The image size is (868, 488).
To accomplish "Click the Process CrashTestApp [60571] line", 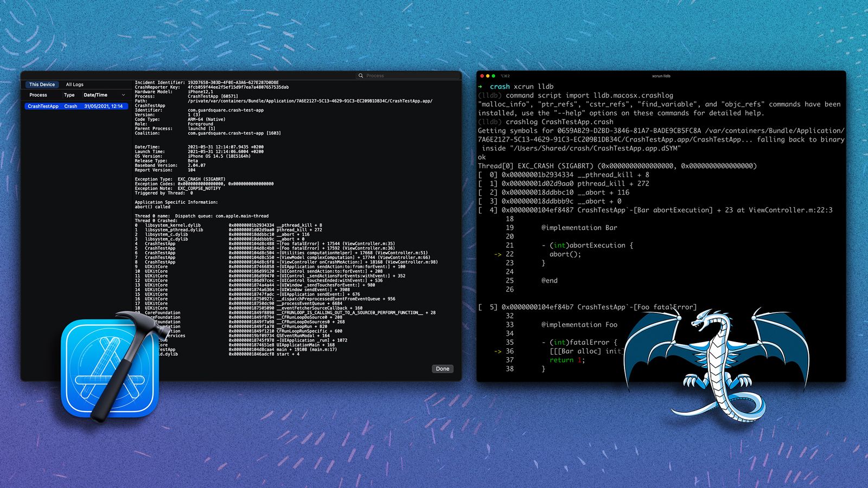I will coord(186,97).
